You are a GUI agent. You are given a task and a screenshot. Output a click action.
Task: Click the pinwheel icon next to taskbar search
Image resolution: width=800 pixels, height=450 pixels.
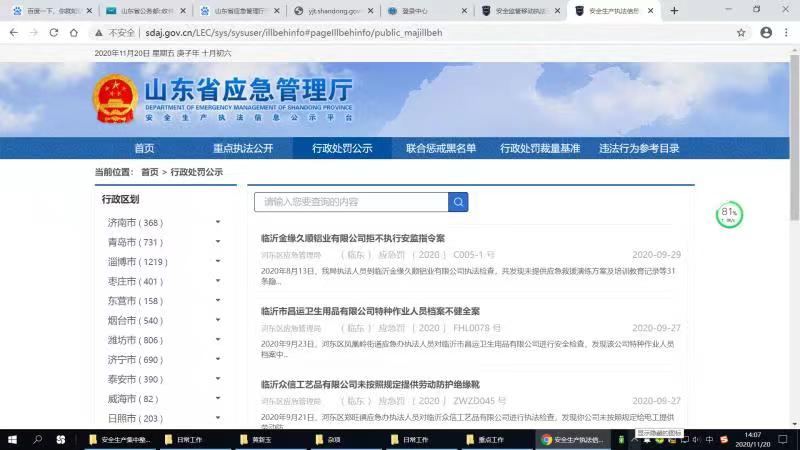[x=61, y=439]
